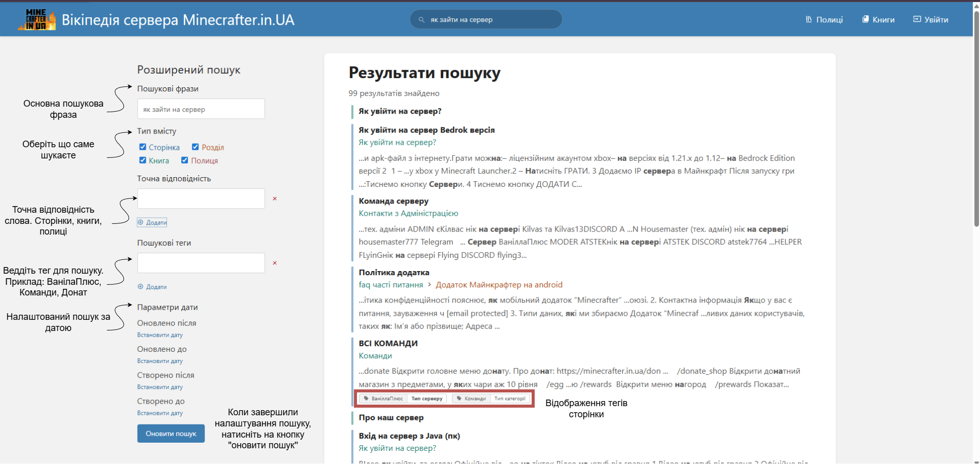Click the Увійти login link

[x=930, y=20]
